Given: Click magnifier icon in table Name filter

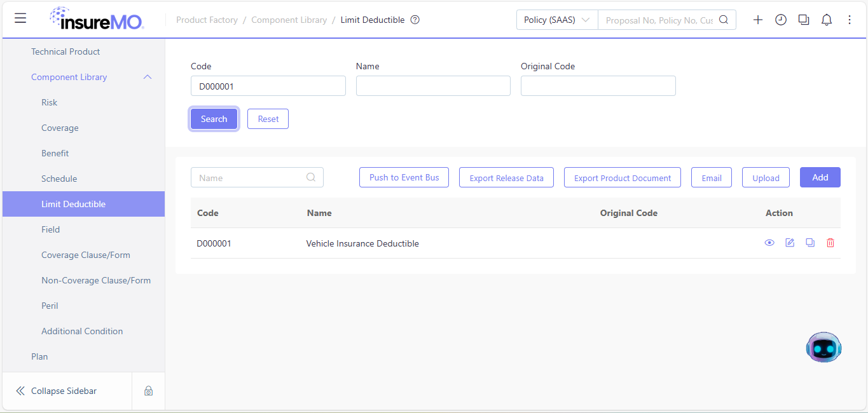Looking at the screenshot, I should [311, 177].
